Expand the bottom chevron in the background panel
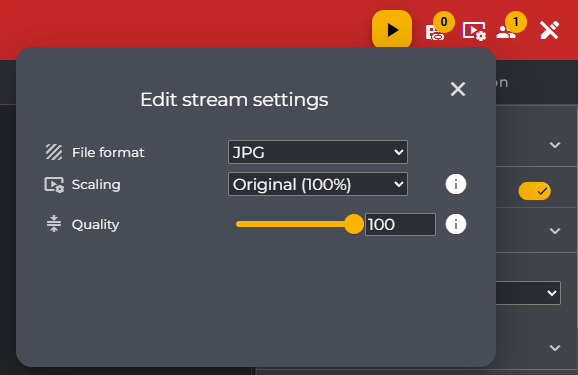This screenshot has height=375, width=578. [x=555, y=348]
